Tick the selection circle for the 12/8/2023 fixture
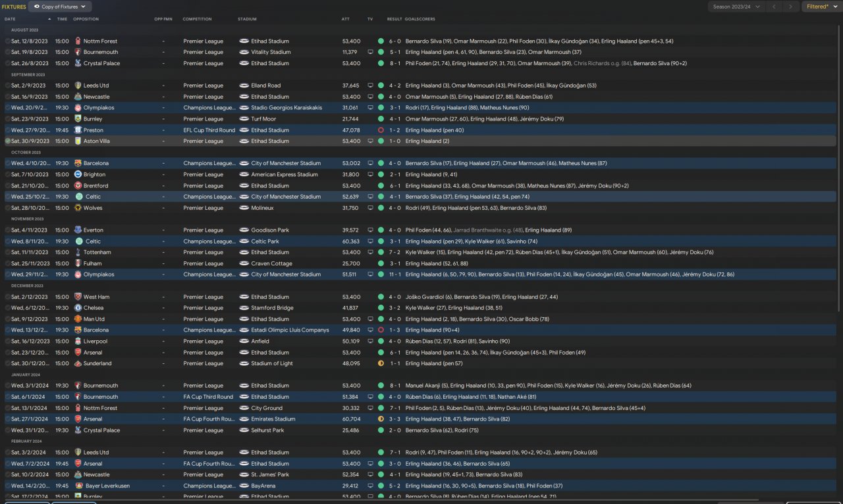 [x=8, y=41]
